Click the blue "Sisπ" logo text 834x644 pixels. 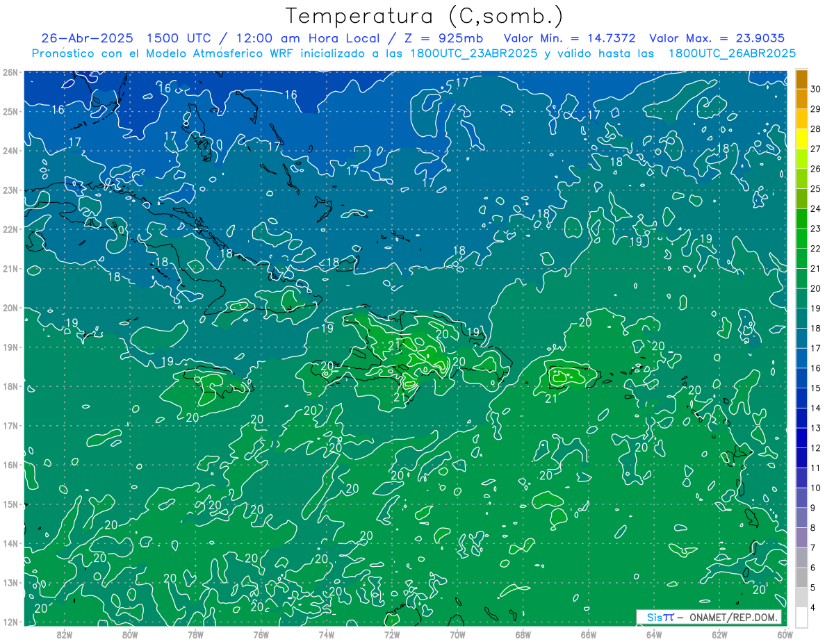[x=660, y=617]
